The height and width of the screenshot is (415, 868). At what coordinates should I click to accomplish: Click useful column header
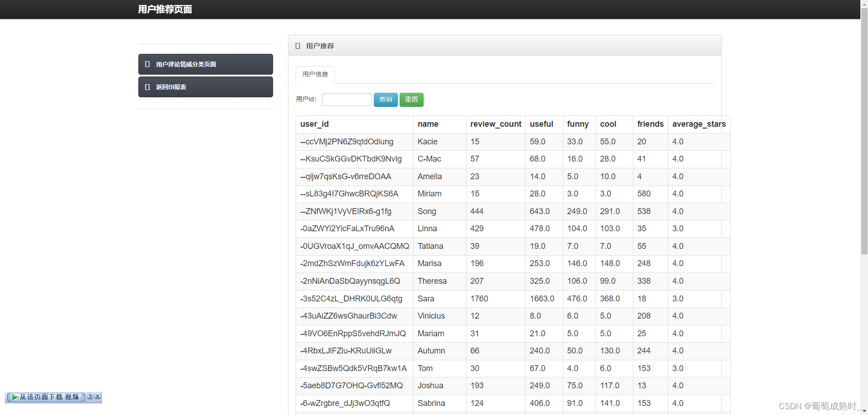point(541,124)
